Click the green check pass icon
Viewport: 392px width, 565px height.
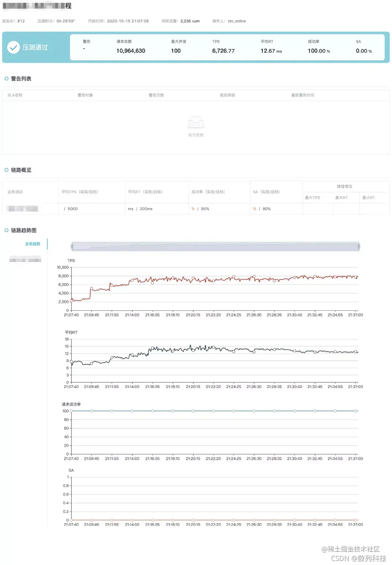(13, 47)
